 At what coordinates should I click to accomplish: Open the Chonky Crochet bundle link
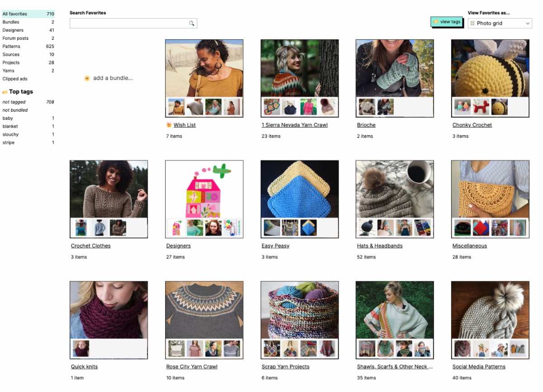[x=472, y=125]
